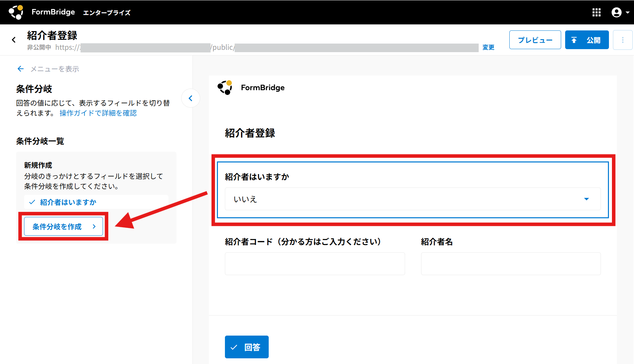Click into the 紹介者コード input field
The width and height of the screenshot is (634, 364).
pyautogui.click(x=315, y=264)
